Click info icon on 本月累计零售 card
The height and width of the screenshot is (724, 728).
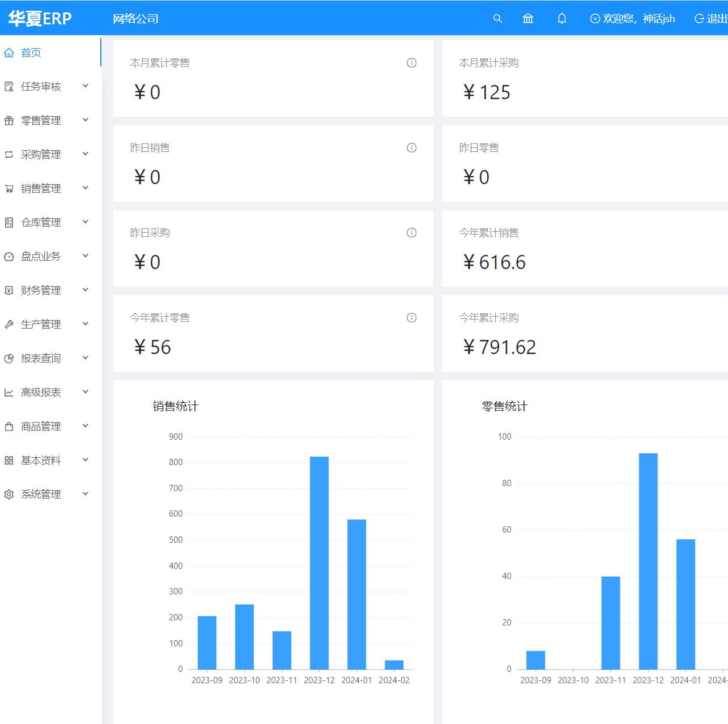(x=412, y=63)
